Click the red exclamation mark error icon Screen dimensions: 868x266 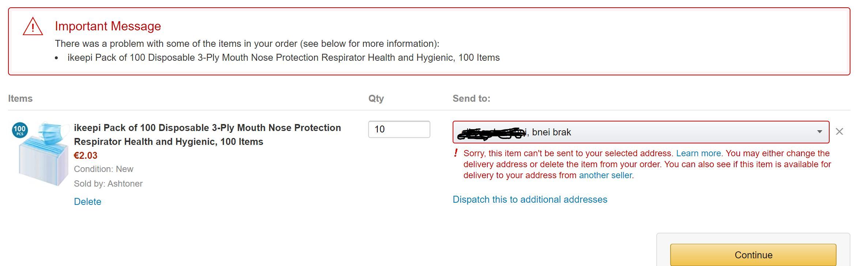pyautogui.click(x=456, y=153)
